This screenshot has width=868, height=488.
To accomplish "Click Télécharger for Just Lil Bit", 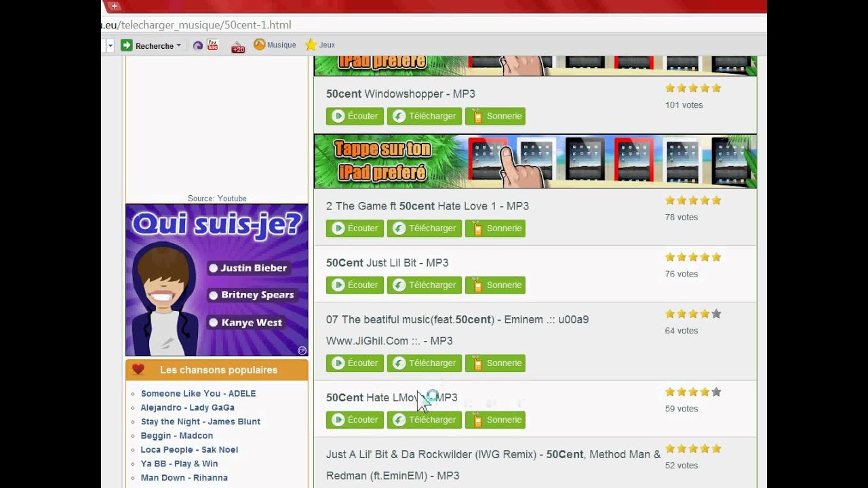I will 425,285.
